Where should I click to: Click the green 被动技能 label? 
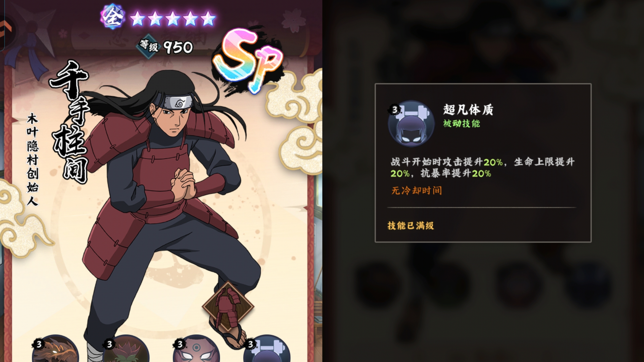461,123
